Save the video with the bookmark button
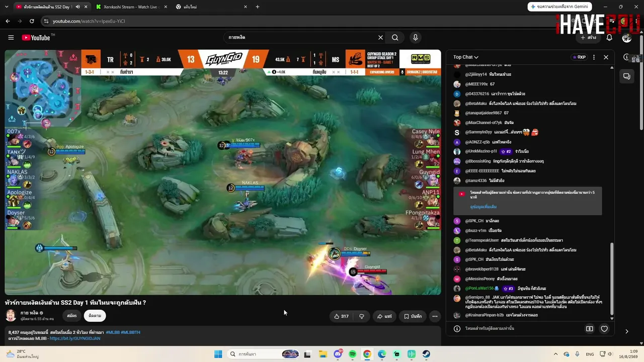This screenshot has width=644, height=362. [413, 316]
